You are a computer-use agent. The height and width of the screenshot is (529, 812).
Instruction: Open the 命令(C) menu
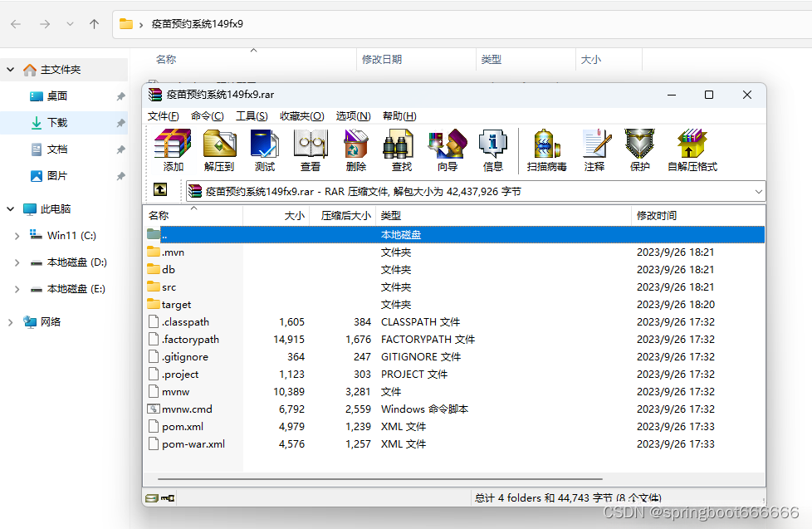(207, 116)
